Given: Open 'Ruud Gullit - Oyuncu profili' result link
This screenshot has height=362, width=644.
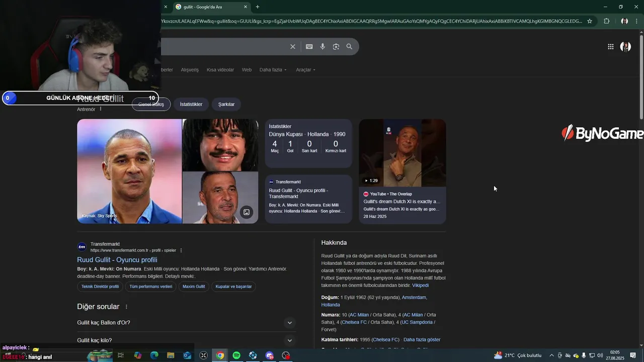Looking at the screenshot, I should coord(117,260).
